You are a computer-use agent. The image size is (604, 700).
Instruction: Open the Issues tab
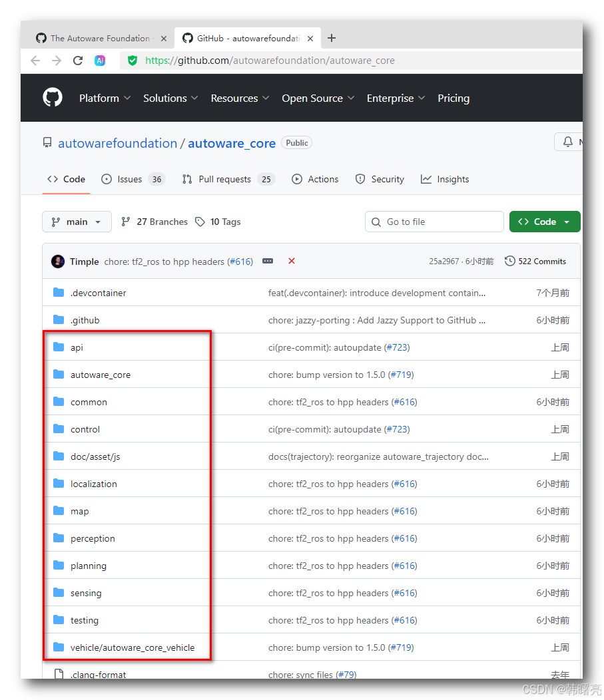click(133, 179)
